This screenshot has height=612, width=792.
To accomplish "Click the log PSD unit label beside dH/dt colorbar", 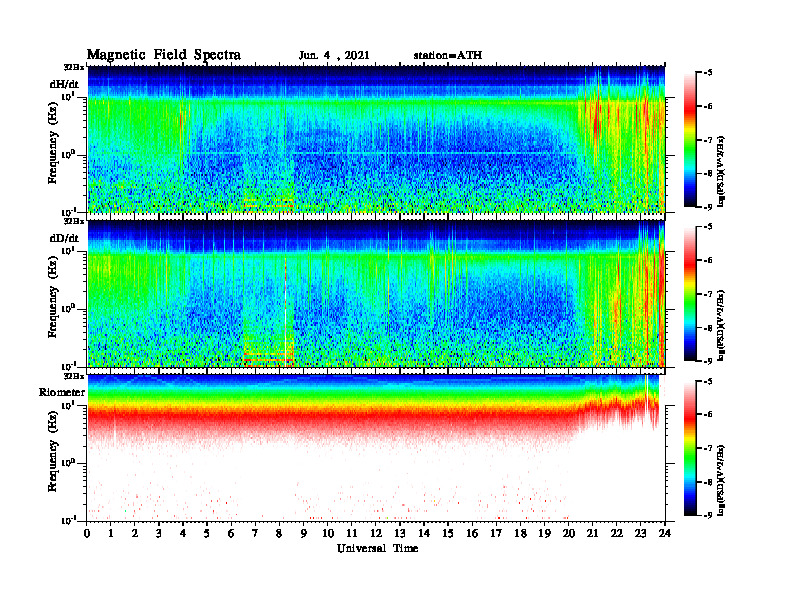I will click(721, 171).
